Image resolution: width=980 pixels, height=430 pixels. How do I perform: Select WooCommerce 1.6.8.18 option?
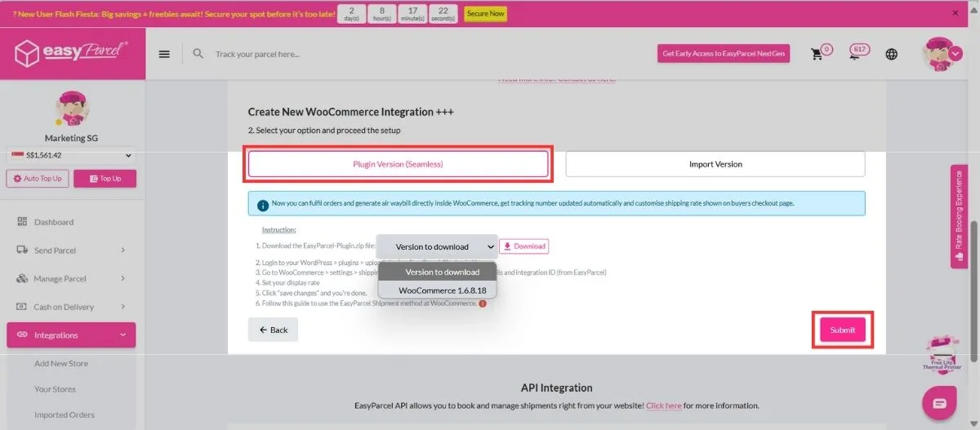437,290
